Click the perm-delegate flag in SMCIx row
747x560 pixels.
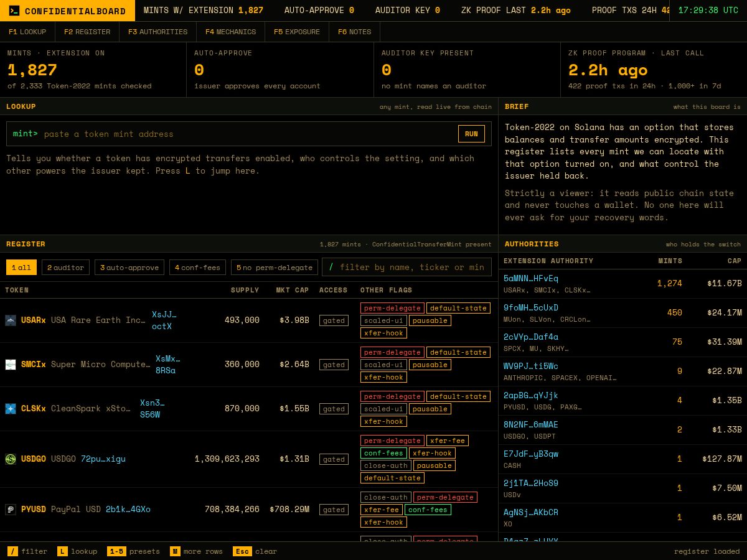392,352
